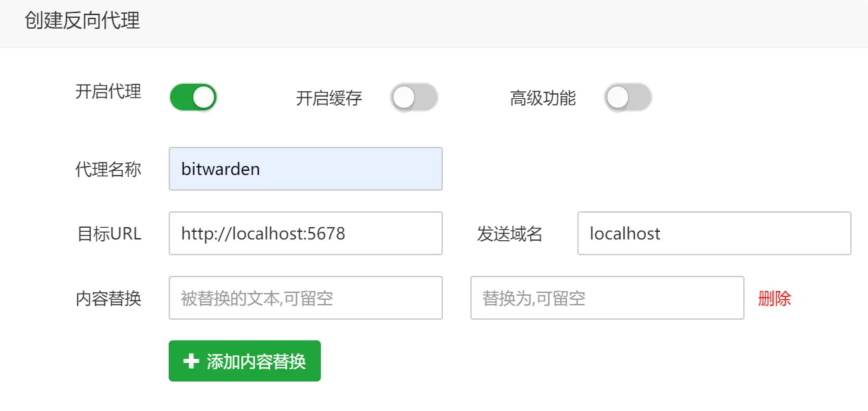This screenshot has height=411, width=868.
Task: Click the 内容替换 label
Action: pyautogui.click(x=108, y=298)
